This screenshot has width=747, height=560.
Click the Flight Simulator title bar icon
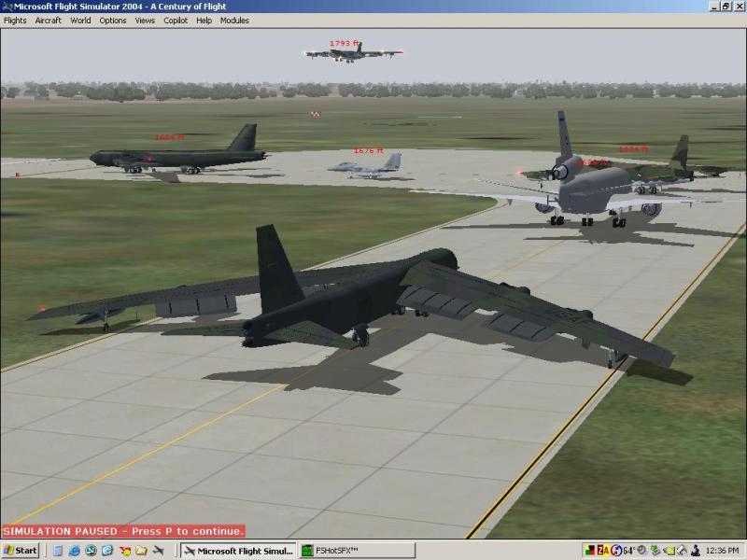tap(7, 7)
